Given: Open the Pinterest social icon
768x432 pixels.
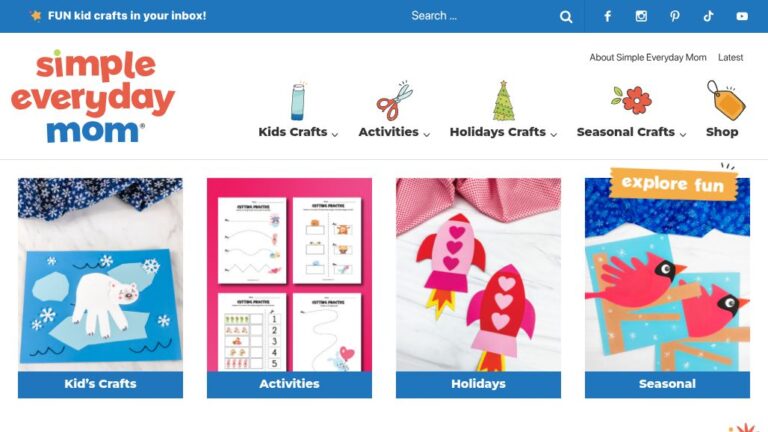Looking at the screenshot, I should [x=674, y=16].
